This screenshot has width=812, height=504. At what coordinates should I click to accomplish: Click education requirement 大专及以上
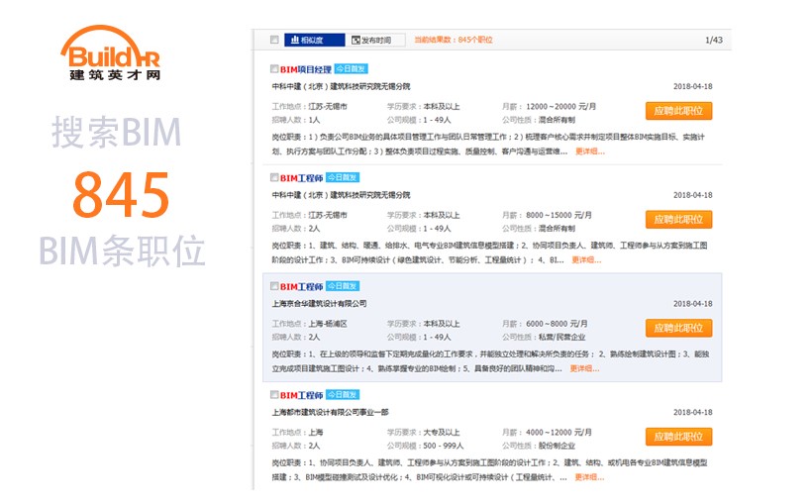(442, 433)
